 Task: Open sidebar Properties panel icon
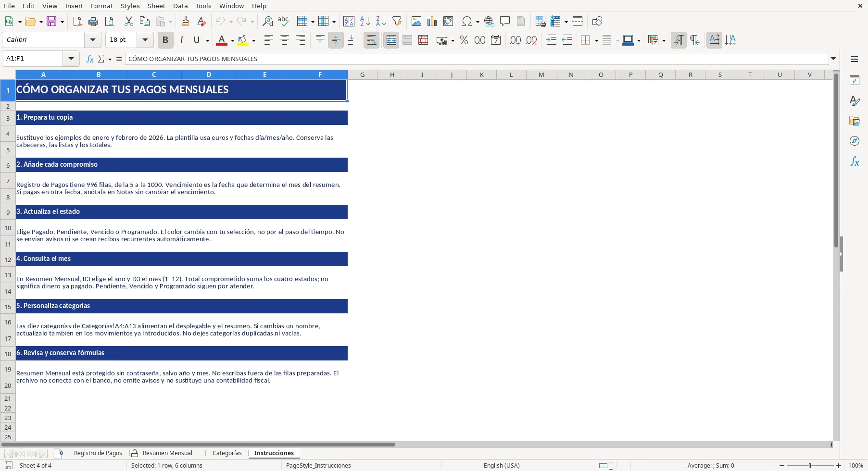[x=855, y=80]
